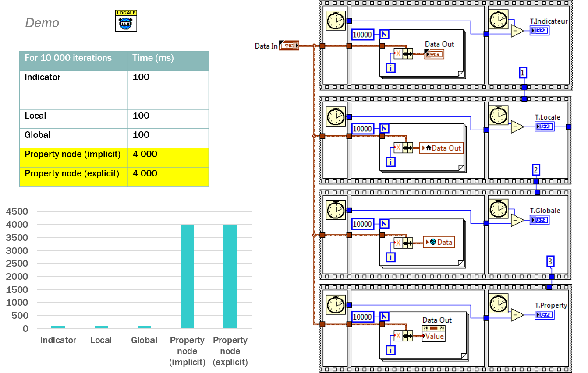Viewport: 588px width, 373px height.
Task: Select the subtract node feeding T.Locale
Action: 517,127
